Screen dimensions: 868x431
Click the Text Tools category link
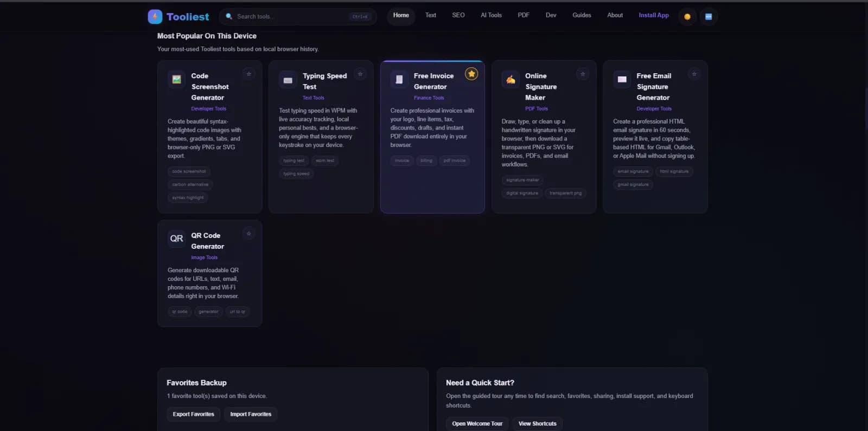click(314, 98)
